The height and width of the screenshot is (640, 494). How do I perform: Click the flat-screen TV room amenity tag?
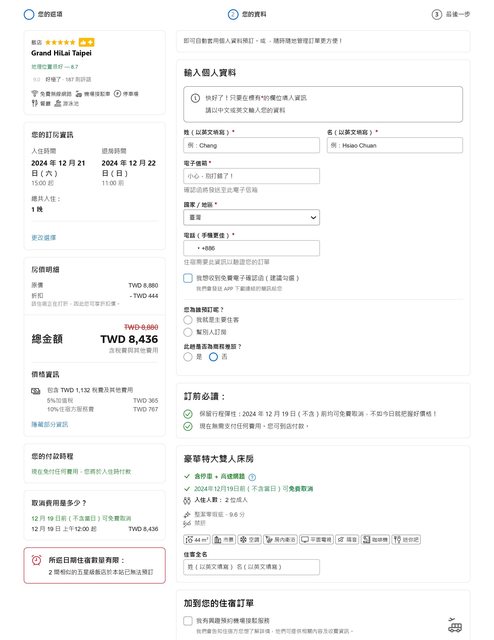316,540
